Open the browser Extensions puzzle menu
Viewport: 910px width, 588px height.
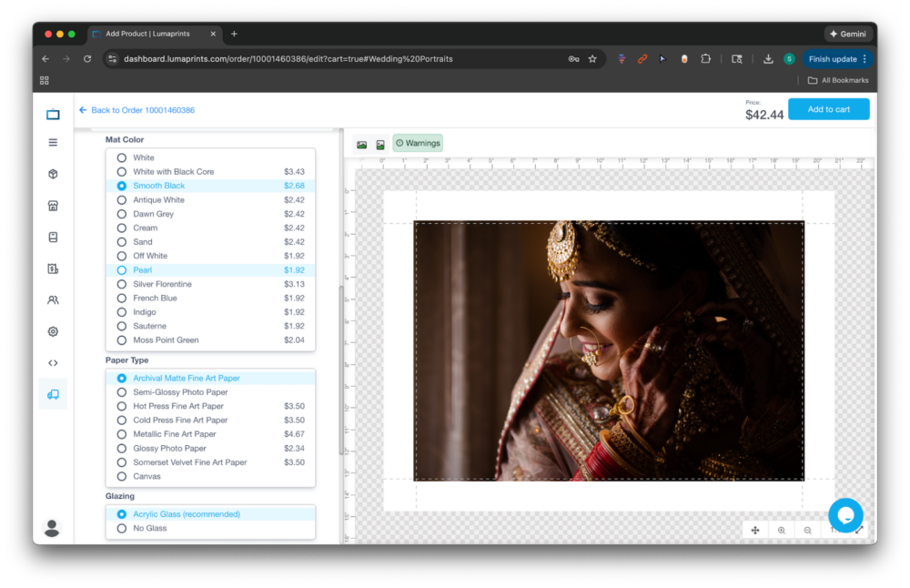pyautogui.click(x=705, y=59)
